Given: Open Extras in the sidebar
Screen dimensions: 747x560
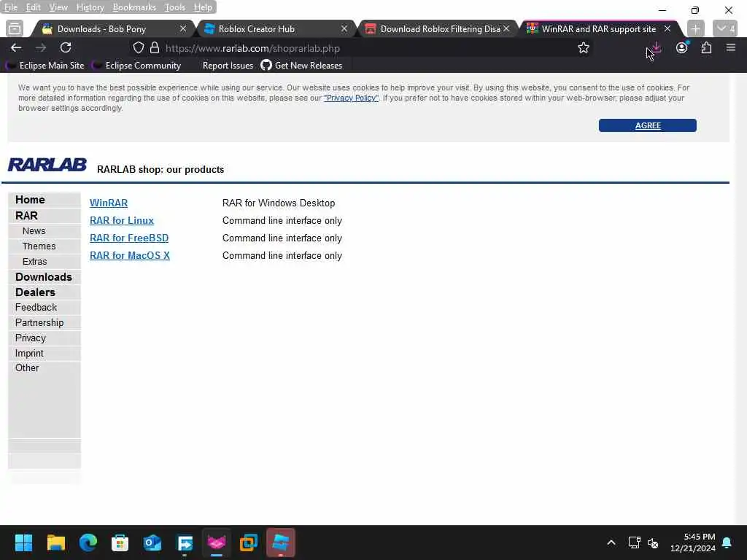Looking at the screenshot, I should (x=35, y=262).
